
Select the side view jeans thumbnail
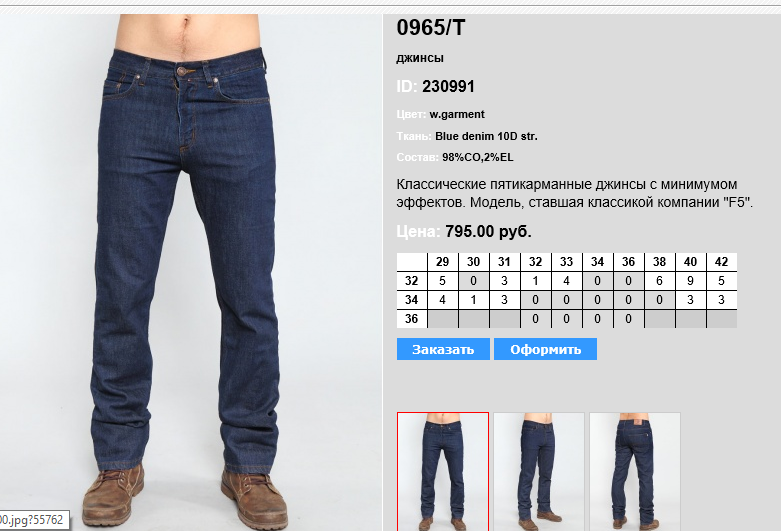[538, 471]
